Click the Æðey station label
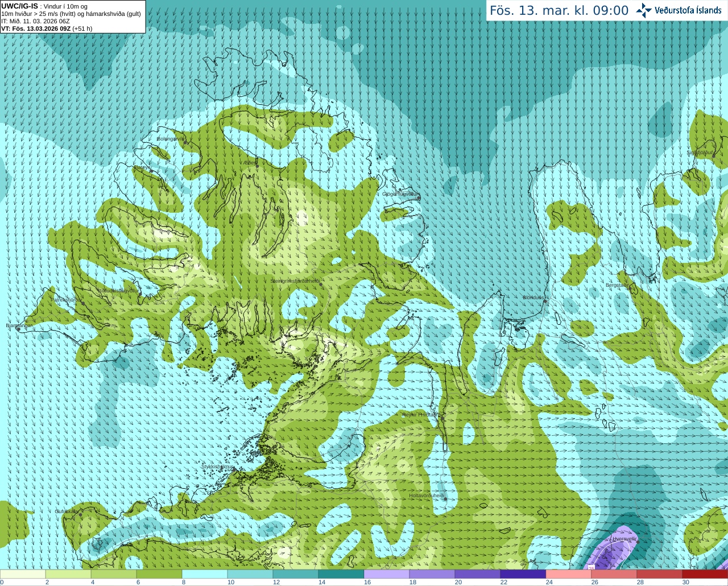728x586 pixels. [250, 162]
